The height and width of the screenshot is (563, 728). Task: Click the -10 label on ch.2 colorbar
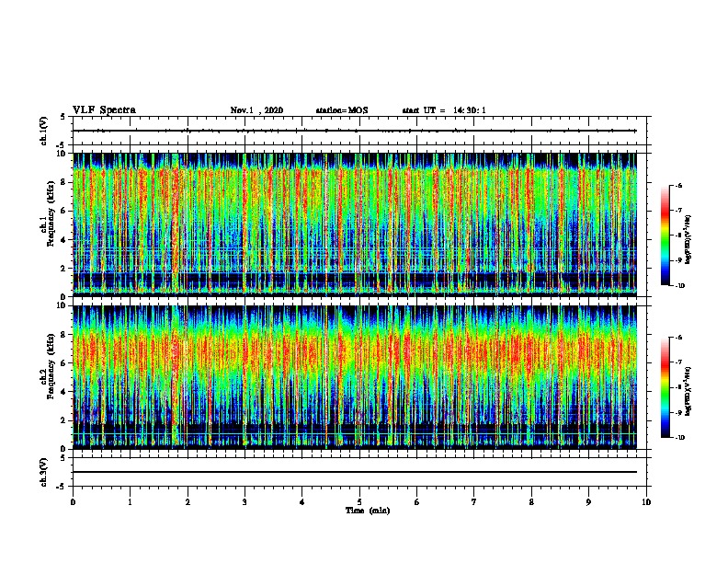tap(679, 437)
